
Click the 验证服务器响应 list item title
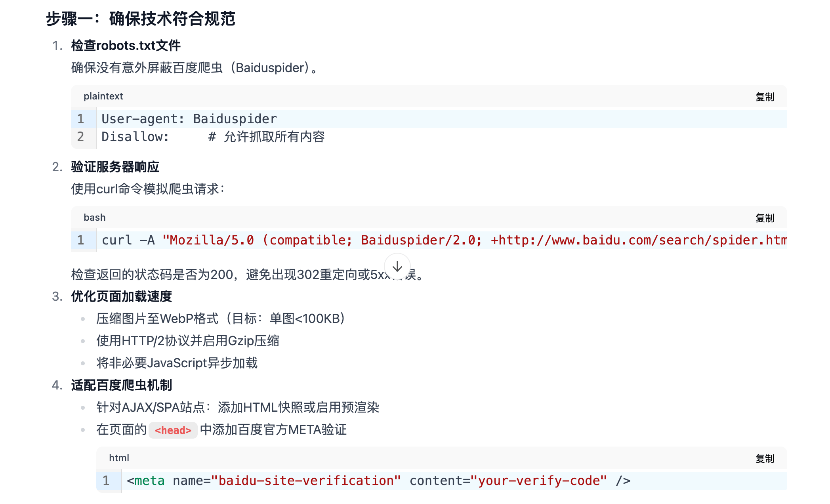tap(115, 167)
